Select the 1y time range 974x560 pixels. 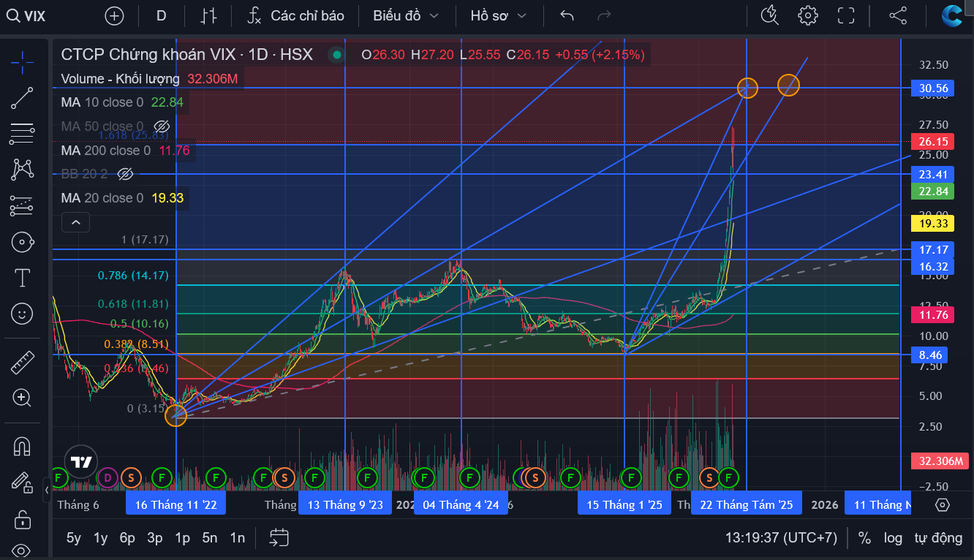[101, 538]
